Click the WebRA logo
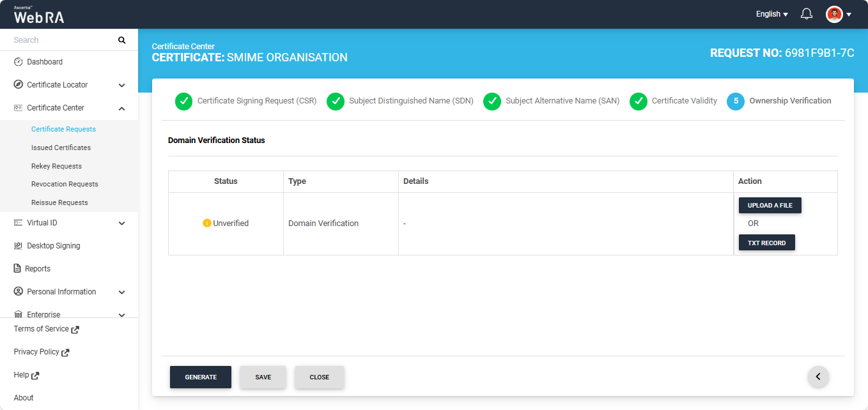Image resolution: width=868 pixels, height=410 pixels. pyautogui.click(x=39, y=15)
